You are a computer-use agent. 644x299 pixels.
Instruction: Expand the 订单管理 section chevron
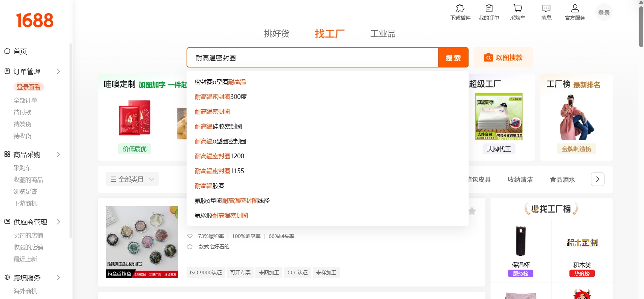[x=58, y=71]
